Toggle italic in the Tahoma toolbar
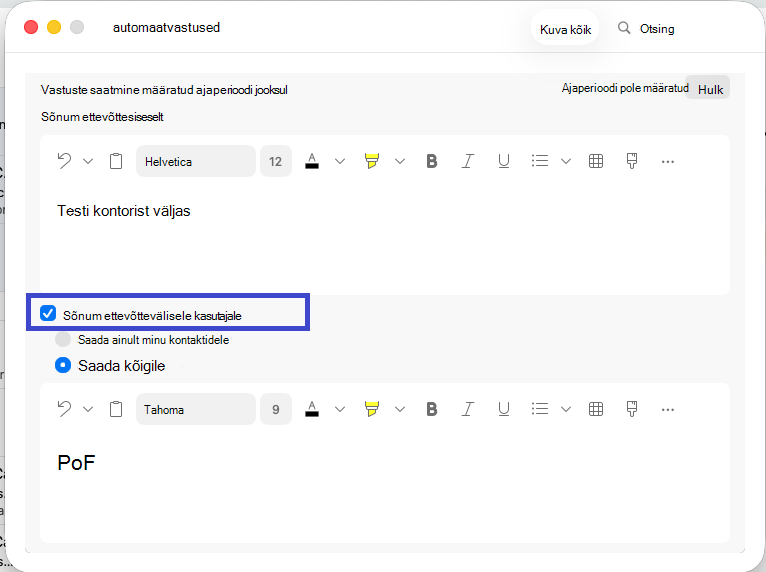This screenshot has width=766, height=572. [x=468, y=409]
